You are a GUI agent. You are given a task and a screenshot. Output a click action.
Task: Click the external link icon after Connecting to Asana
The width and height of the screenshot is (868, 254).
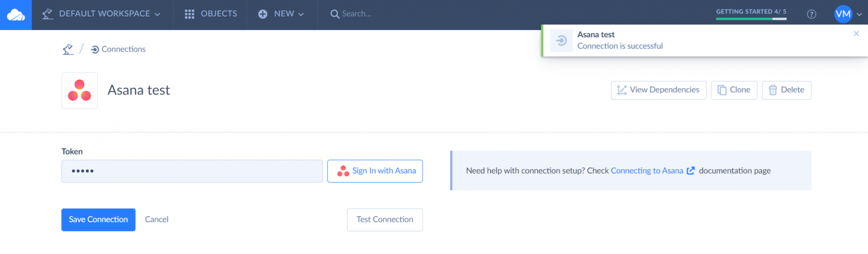click(691, 170)
